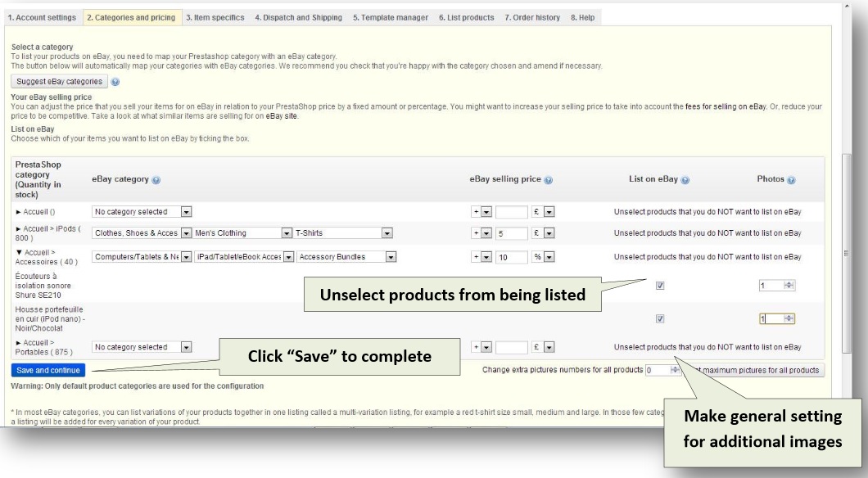The height and width of the screenshot is (478, 868).
Task: Click the price field showing 10
Action: coord(512,257)
